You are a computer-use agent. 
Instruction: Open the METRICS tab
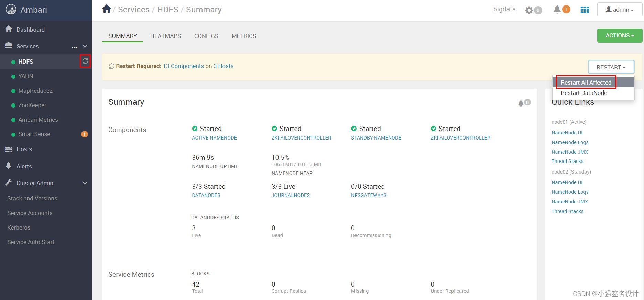(244, 36)
